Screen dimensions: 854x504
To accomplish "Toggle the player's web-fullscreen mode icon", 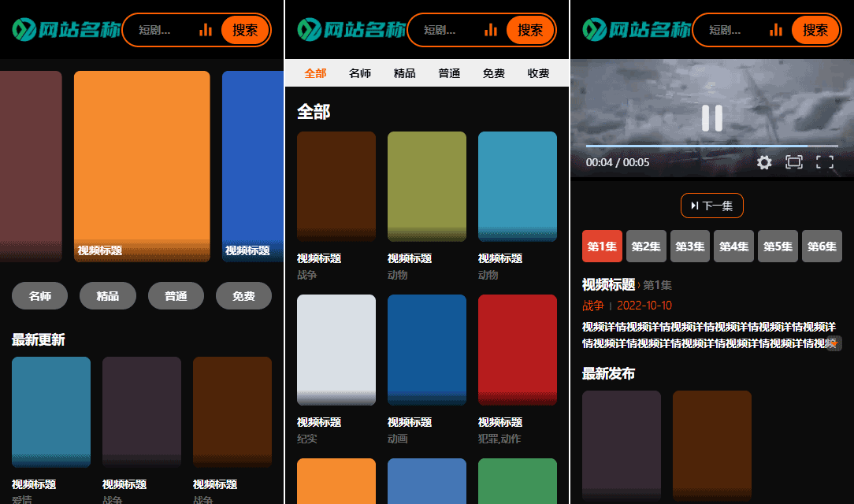I will (794, 162).
